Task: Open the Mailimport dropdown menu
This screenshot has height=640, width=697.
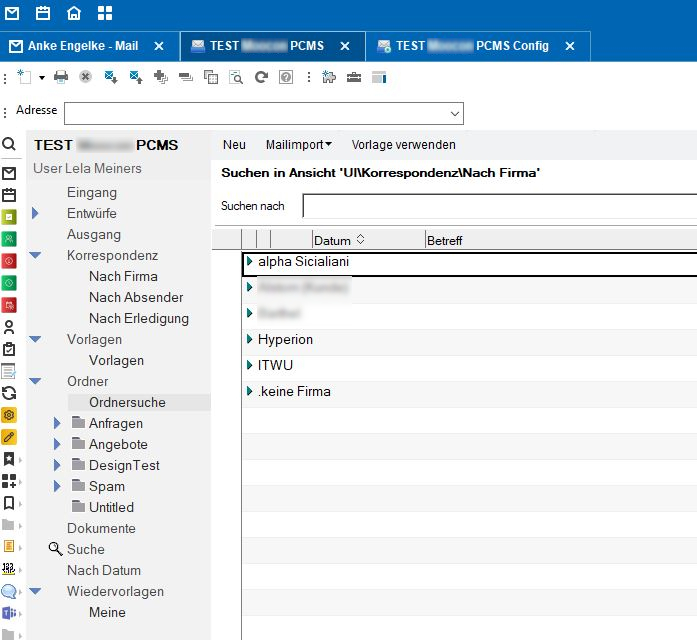Action: (298, 145)
